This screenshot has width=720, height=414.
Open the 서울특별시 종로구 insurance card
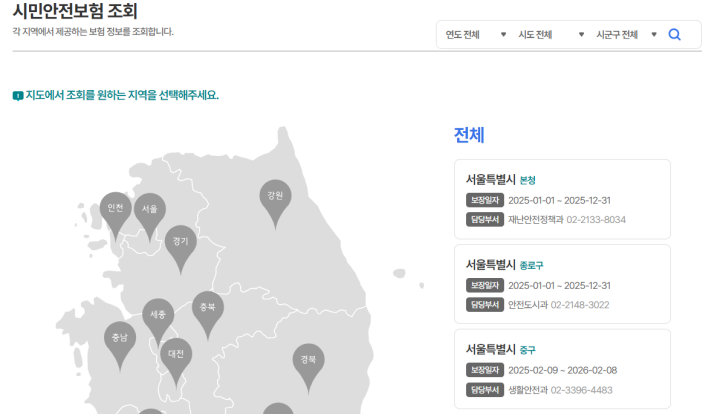click(562, 284)
